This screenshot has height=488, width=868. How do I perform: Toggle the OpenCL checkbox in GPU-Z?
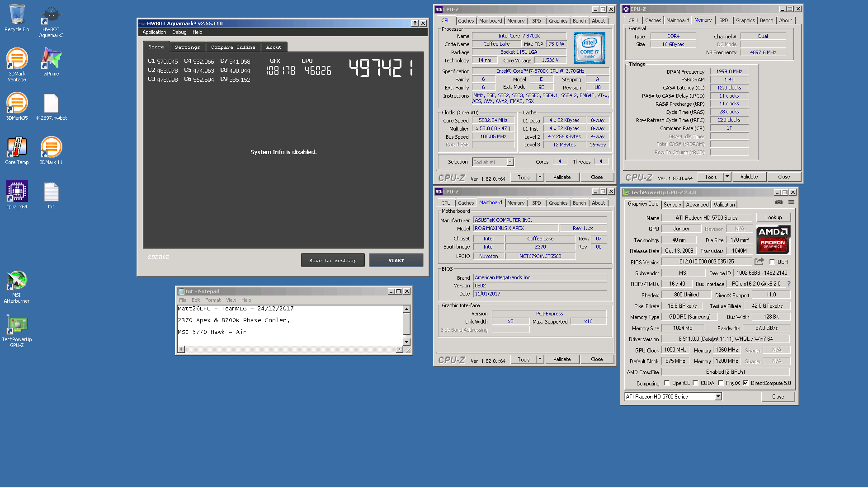(x=667, y=383)
